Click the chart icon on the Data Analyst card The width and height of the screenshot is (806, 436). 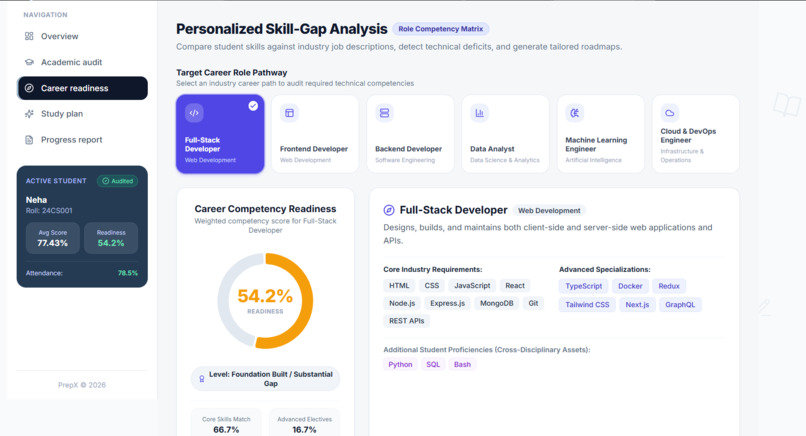point(480,113)
